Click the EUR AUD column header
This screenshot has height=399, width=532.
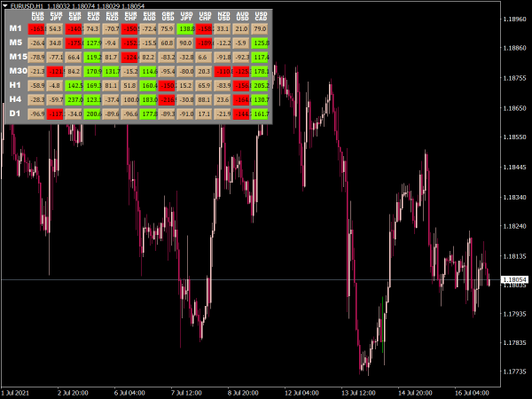click(149, 16)
